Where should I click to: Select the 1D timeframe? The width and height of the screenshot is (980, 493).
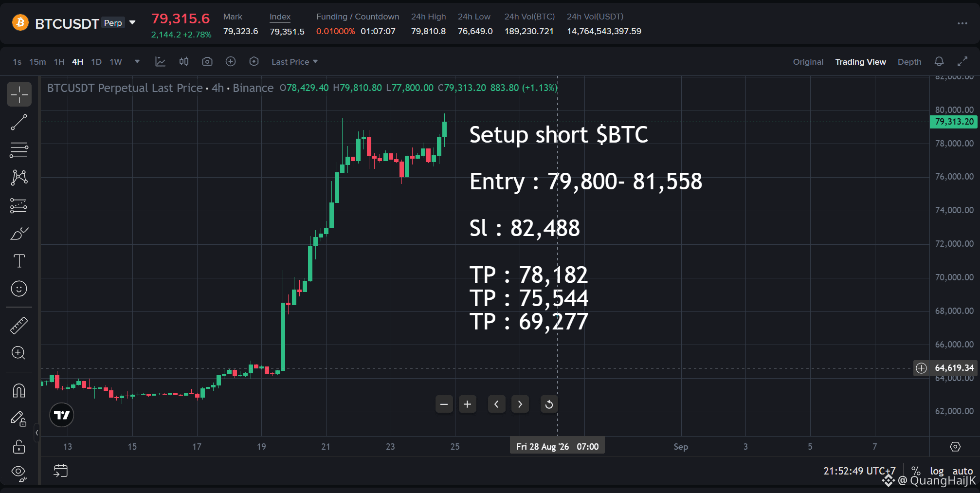pos(96,62)
